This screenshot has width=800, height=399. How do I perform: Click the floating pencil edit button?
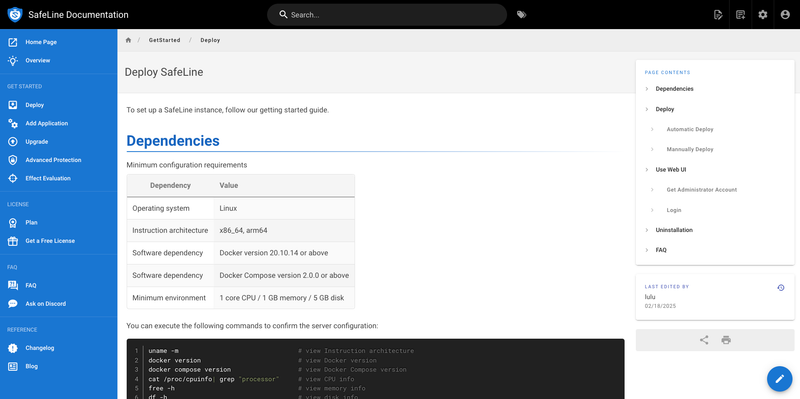(x=780, y=379)
